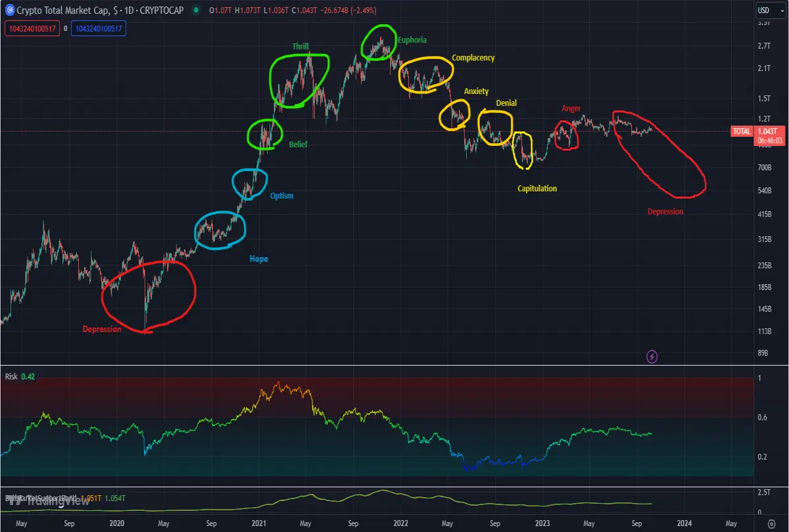Select the Thrill text annotation
The width and height of the screenshot is (789, 532).
[300, 47]
